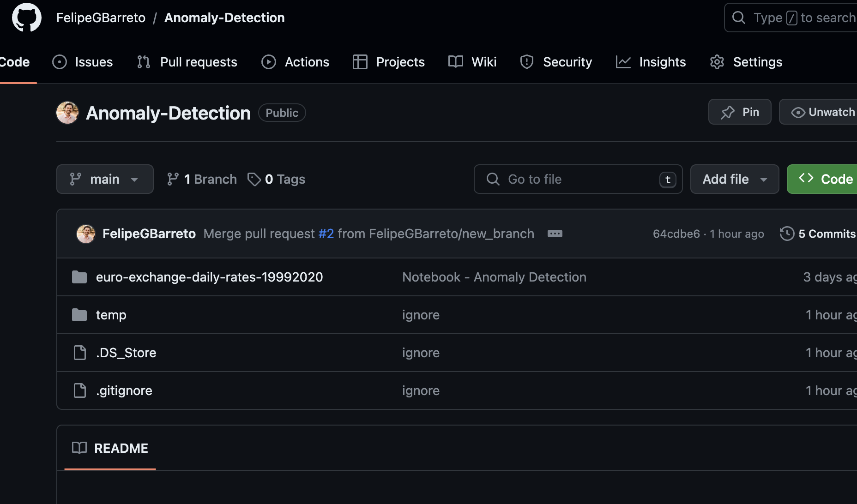Switch to the Issues tab

(83, 62)
